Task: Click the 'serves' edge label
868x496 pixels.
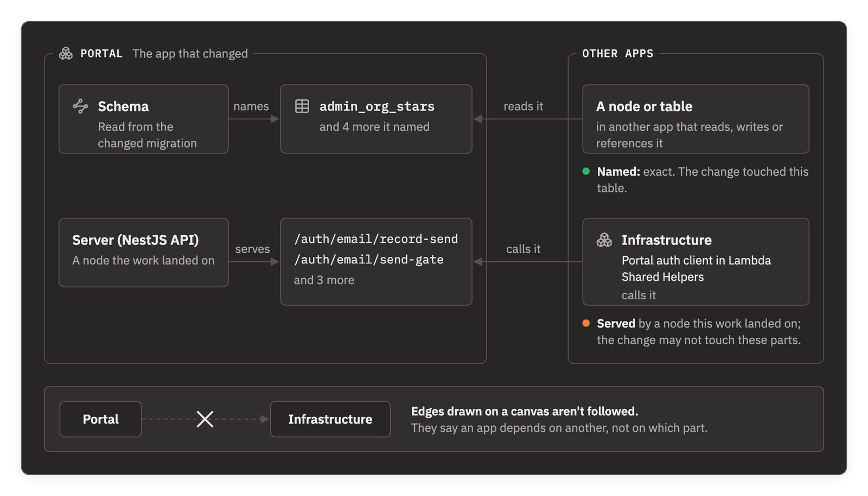Action: point(252,249)
